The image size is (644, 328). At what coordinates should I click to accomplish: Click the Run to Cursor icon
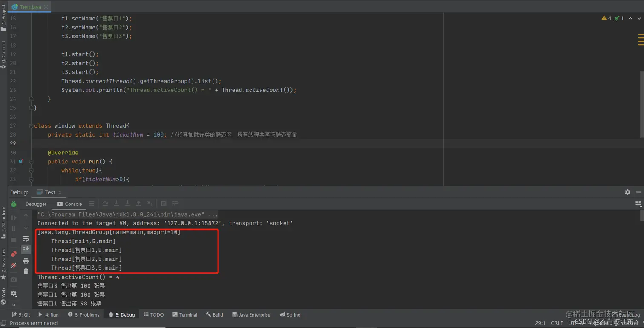pos(150,204)
